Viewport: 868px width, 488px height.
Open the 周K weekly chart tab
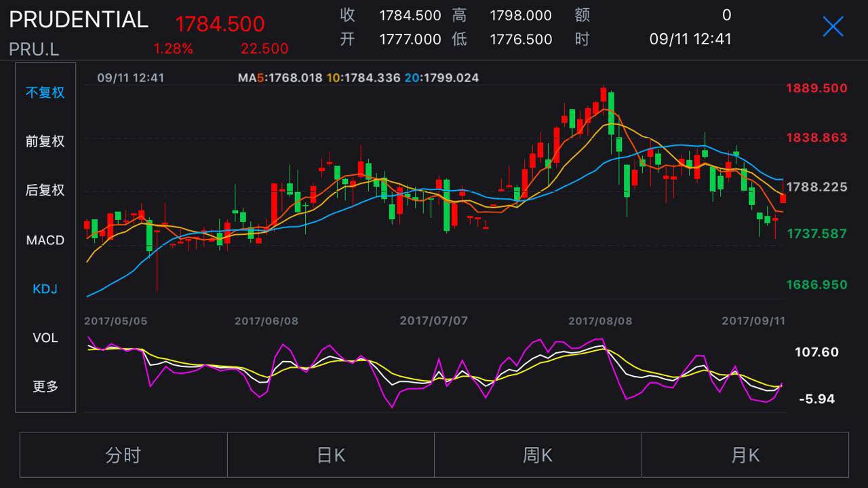point(538,455)
